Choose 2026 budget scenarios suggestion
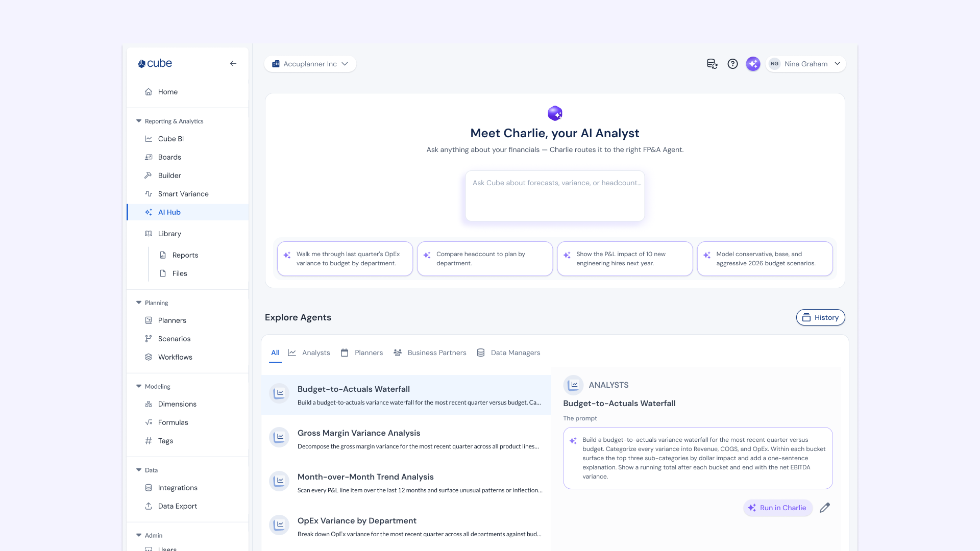 point(765,259)
